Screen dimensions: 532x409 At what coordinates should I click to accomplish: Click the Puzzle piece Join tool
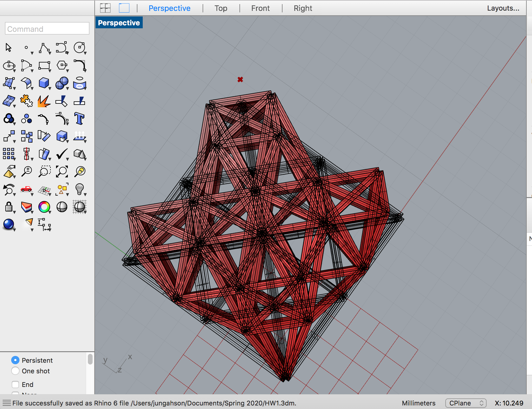coord(26,101)
